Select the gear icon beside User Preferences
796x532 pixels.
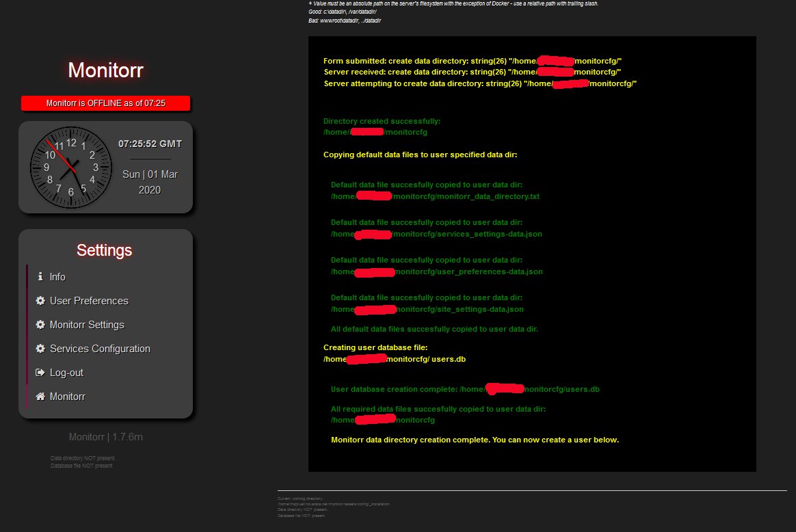(x=39, y=300)
